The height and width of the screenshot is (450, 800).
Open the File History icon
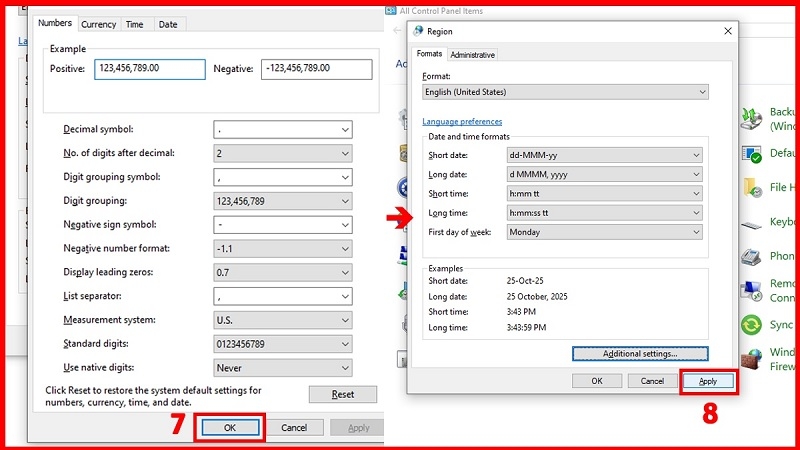752,187
